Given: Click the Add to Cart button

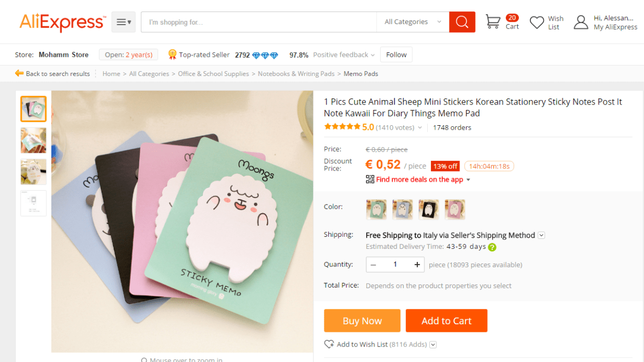Looking at the screenshot, I should pos(446,321).
